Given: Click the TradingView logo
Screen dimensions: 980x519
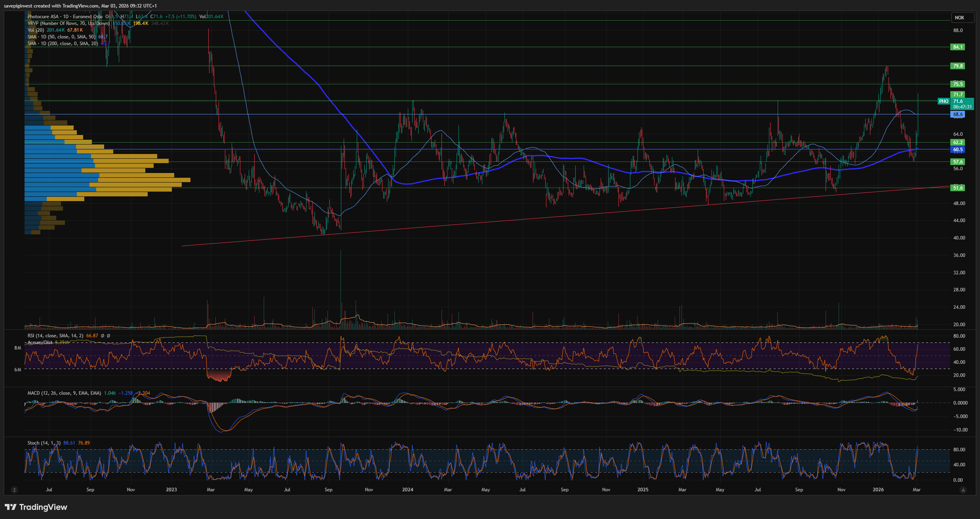Looking at the screenshot, I should tap(36, 507).
